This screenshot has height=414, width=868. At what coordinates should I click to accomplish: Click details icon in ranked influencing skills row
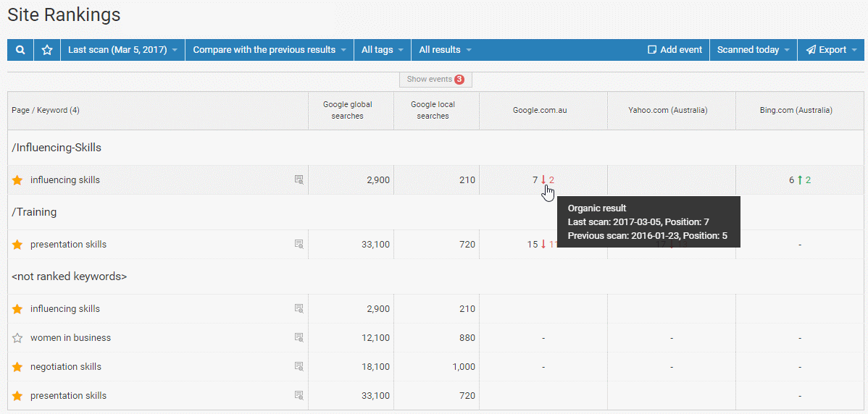coord(299,180)
